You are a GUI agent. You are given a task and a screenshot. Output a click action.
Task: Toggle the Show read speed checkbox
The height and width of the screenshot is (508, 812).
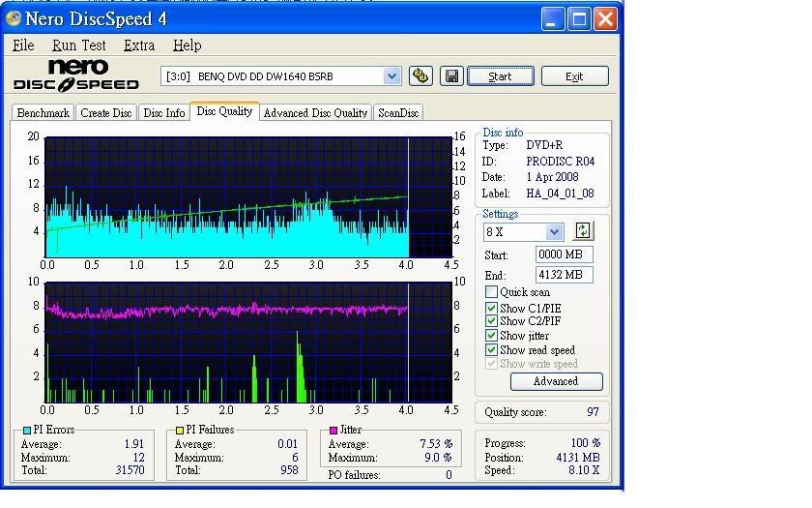[491, 350]
